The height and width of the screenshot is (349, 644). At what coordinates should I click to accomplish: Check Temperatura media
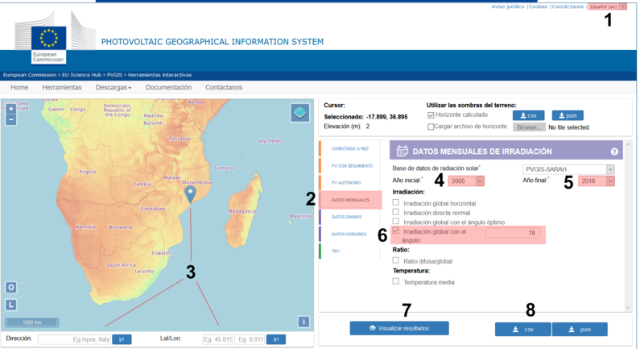(x=395, y=281)
